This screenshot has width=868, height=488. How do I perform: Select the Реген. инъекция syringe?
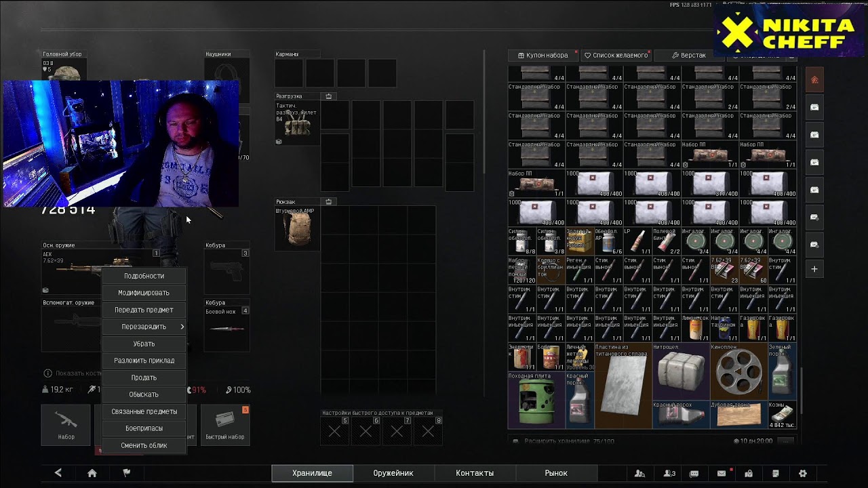pyautogui.click(x=580, y=270)
